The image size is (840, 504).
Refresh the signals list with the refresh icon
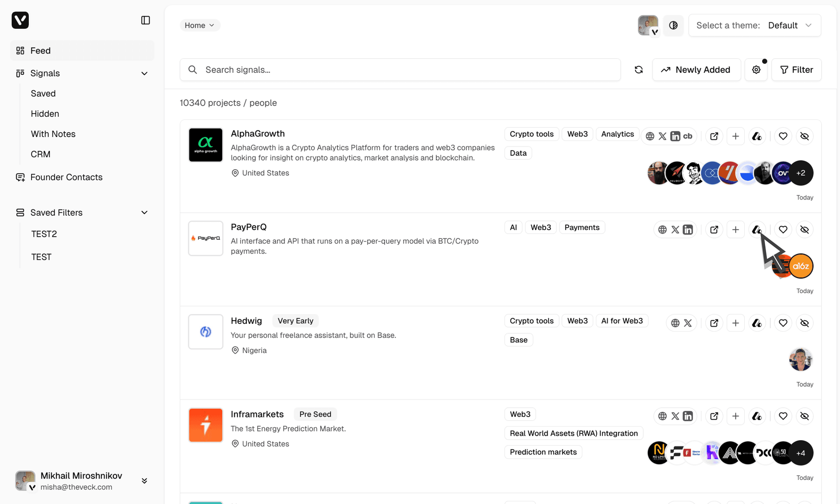[638, 70]
